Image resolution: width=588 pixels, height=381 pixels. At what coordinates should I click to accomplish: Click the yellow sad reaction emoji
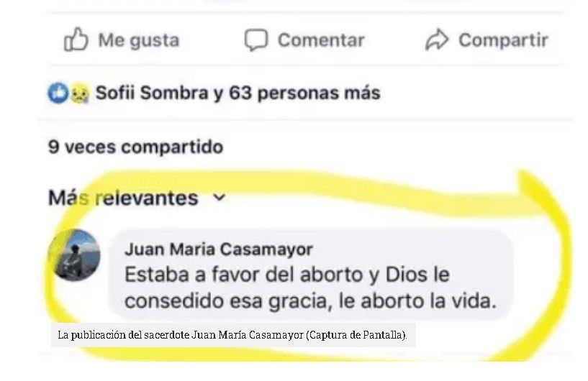click(x=79, y=93)
